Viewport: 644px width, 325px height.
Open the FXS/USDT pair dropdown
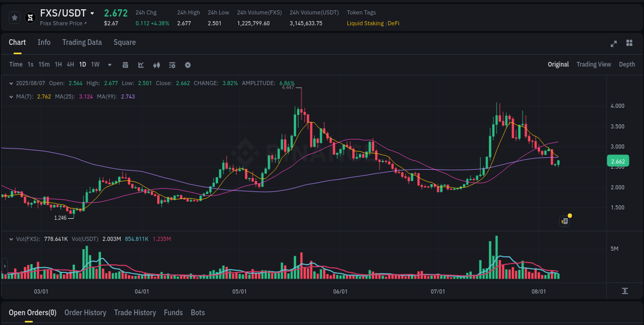(x=93, y=13)
